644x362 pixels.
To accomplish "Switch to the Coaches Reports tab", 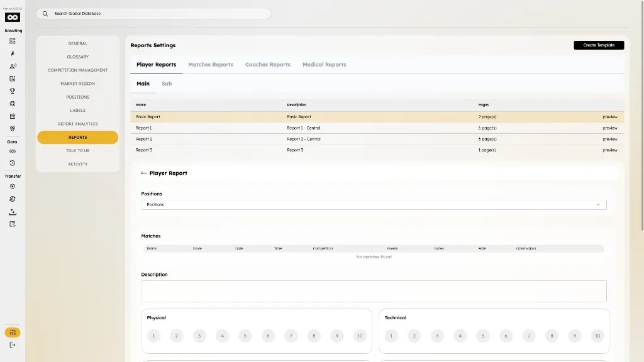I will (268, 65).
